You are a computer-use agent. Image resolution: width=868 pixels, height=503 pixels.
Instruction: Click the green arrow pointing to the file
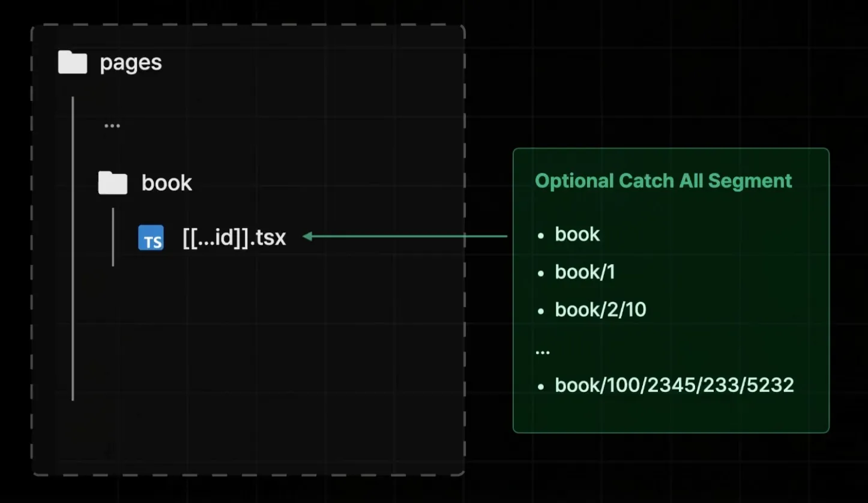pyautogui.click(x=405, y=236)
